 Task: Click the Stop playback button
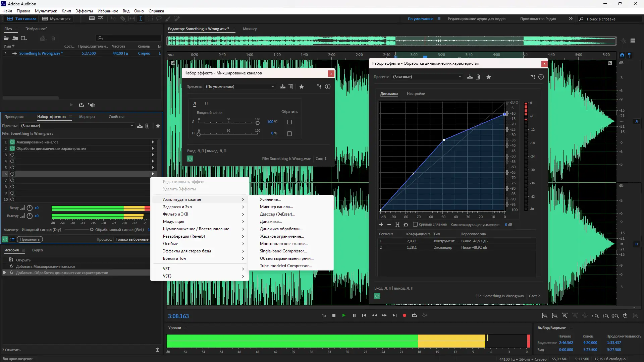coord(334,315)
